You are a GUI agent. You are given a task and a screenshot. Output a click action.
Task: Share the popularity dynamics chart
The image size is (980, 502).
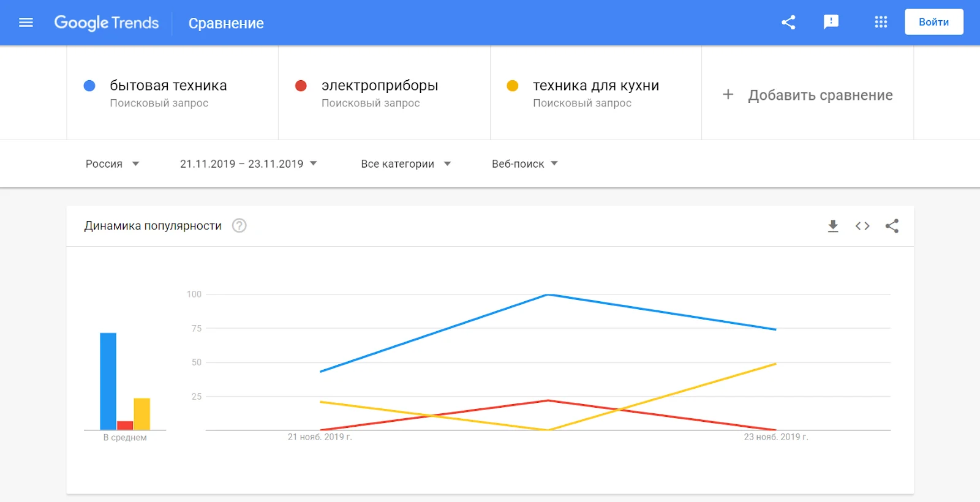(892, 226)
